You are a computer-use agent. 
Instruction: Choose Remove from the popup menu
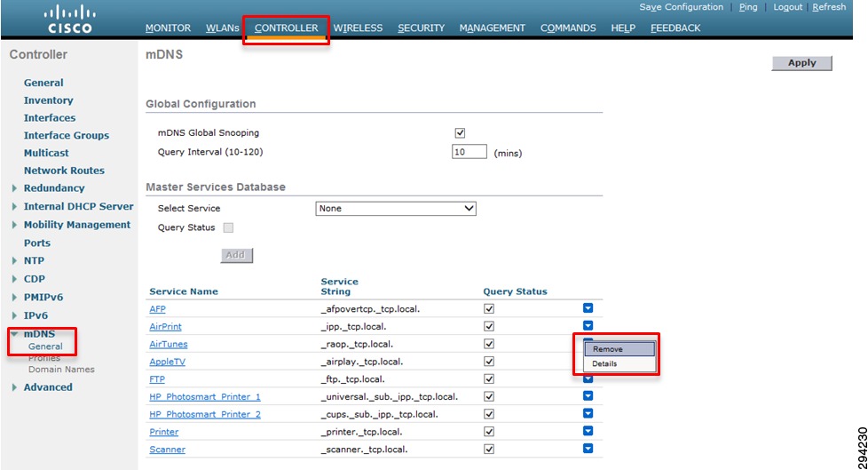[x=619, y=349]
